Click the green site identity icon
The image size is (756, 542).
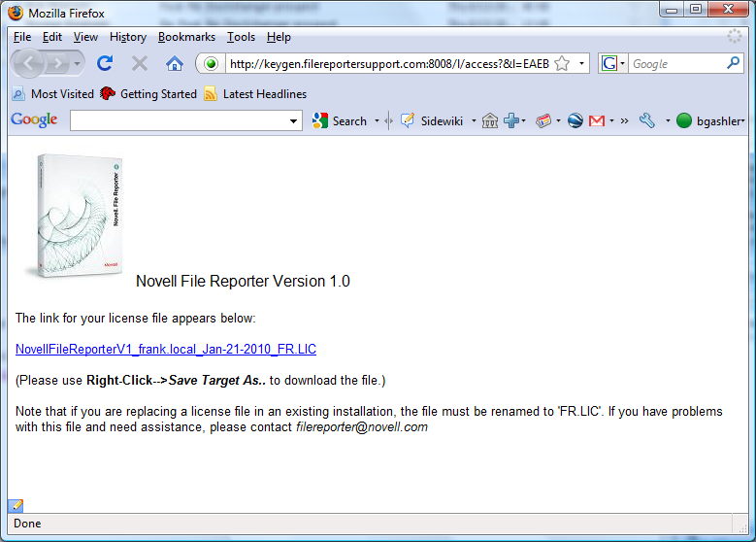(x=211, y=64)
